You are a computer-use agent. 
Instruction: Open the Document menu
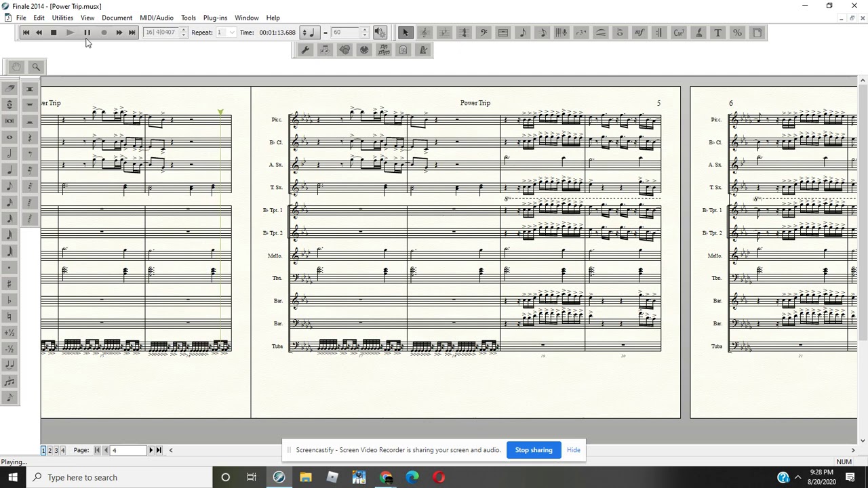click(x=117, y=18)
